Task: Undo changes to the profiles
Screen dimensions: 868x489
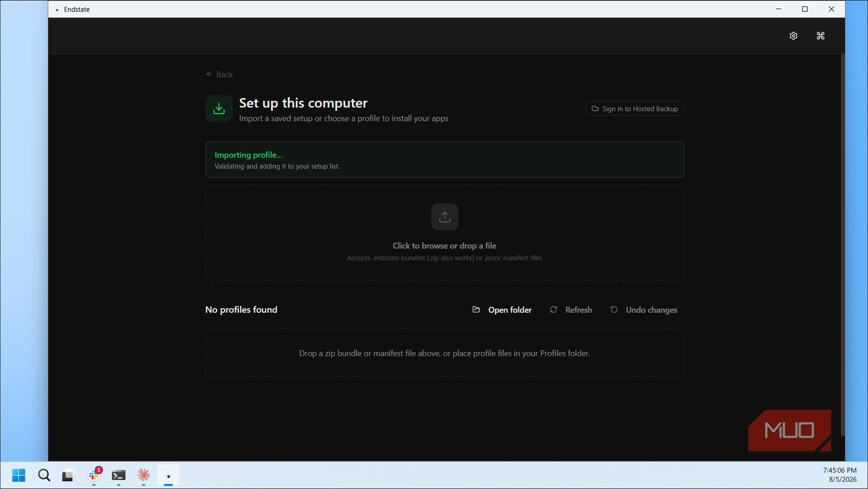Action: tap(644, 310)
